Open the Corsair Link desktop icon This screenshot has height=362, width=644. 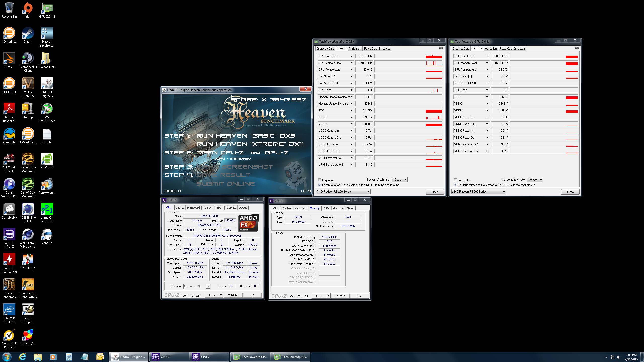(x=9, y=211)
